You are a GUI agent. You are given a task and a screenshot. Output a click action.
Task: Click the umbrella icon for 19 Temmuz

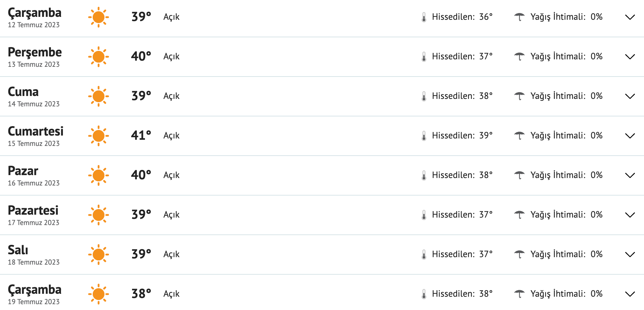click(x=519, y=294)
